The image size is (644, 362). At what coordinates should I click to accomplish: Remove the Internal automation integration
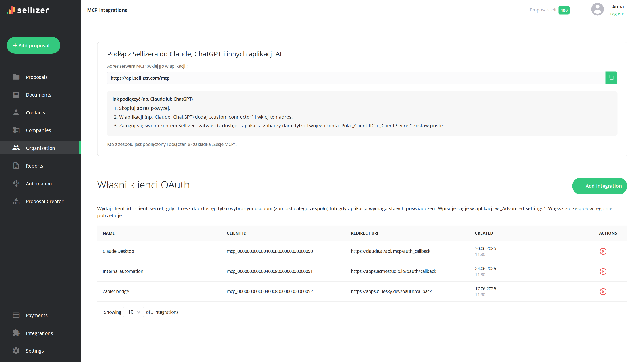[x=603, y=271]
